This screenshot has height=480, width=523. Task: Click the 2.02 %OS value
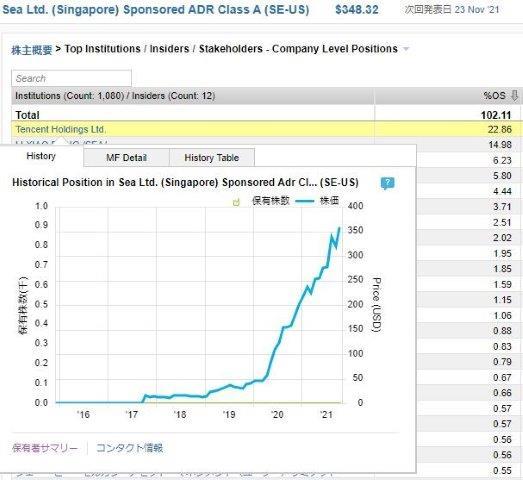(x=502, y=238)
